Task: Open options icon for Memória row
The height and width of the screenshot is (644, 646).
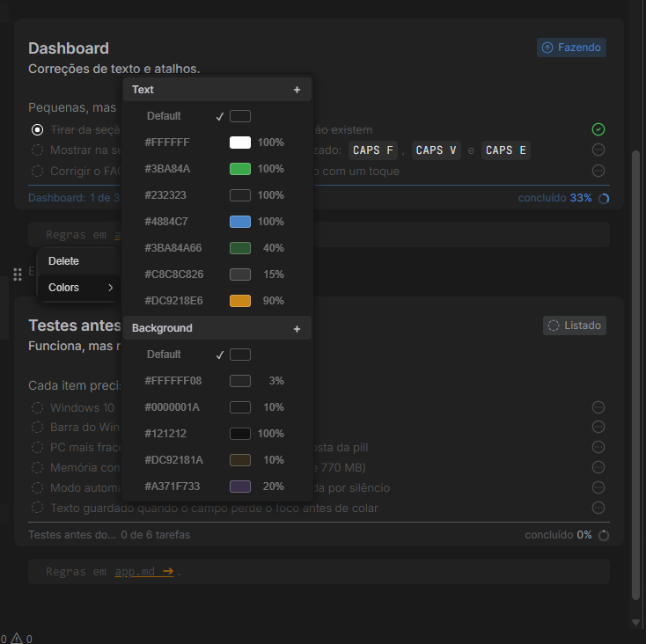Action: pos(598,467)
